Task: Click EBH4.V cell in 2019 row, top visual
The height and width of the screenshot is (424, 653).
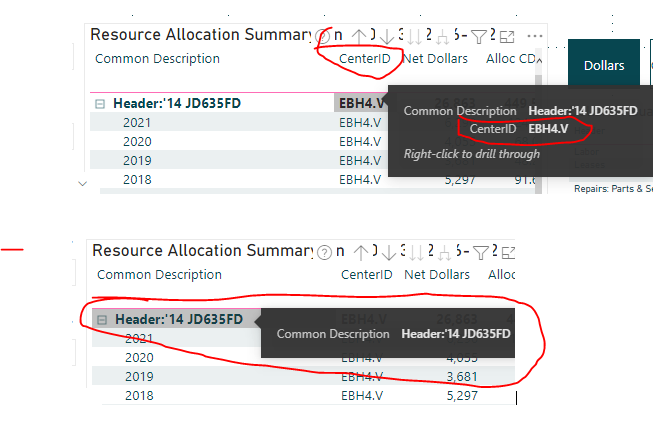Action: [360, 161]
